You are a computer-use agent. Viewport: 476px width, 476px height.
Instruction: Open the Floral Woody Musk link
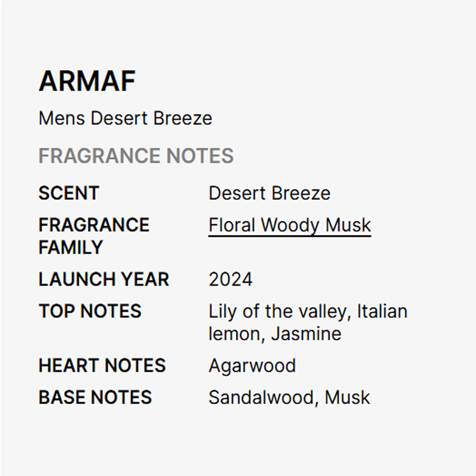click(289, 226)
